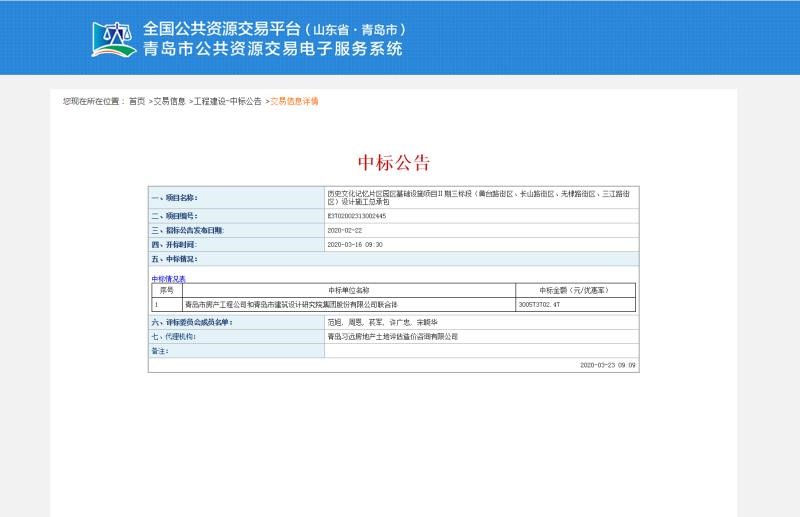Click the bid opening time 2020-03-16 09:30
This screenshot has height=517, width=800.
(x=355, y=244)
